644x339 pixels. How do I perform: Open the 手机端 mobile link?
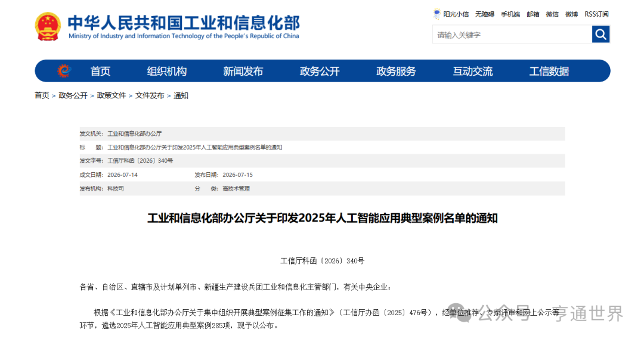click(510, 14)
